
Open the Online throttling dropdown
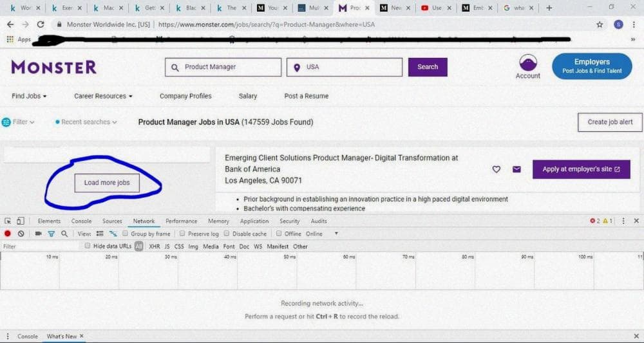pyautogui.click(x=322, y=234)
